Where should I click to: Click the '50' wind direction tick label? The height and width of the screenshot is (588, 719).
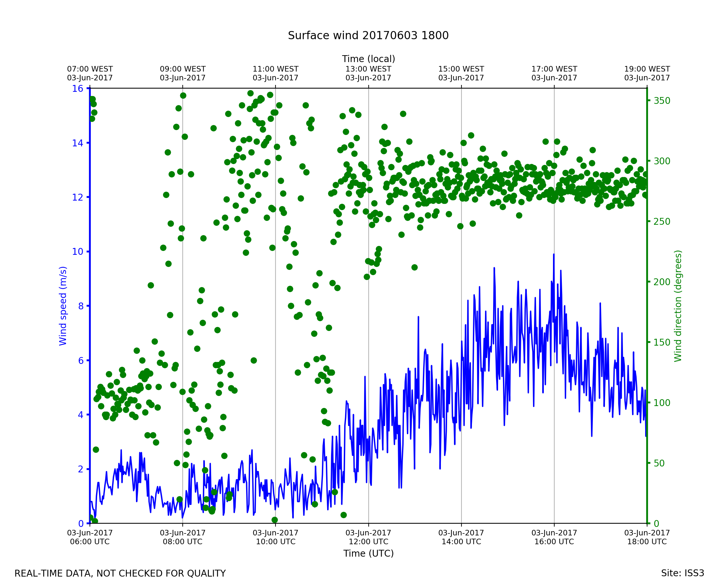click(x=659, y=463)
